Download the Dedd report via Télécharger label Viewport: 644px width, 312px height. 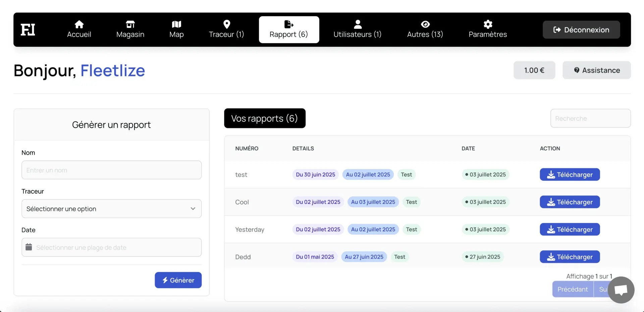click(575, 257)
